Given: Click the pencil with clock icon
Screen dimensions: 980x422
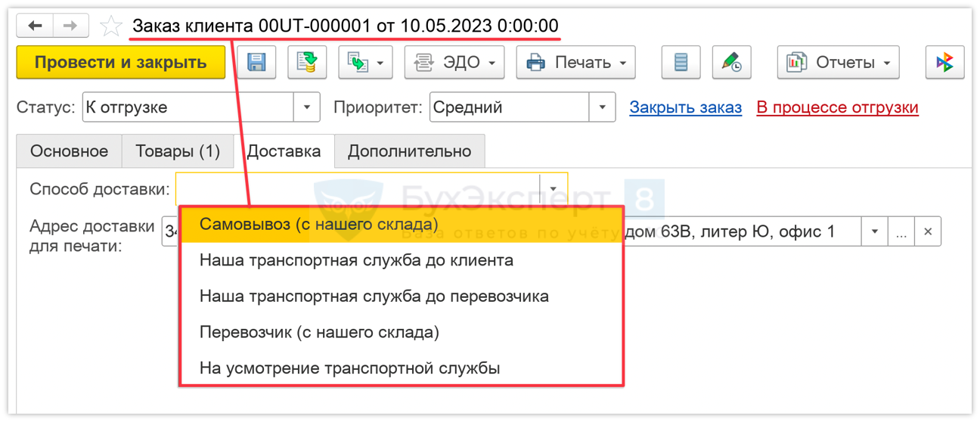Looking at the screenshot, I should [731, 62].
